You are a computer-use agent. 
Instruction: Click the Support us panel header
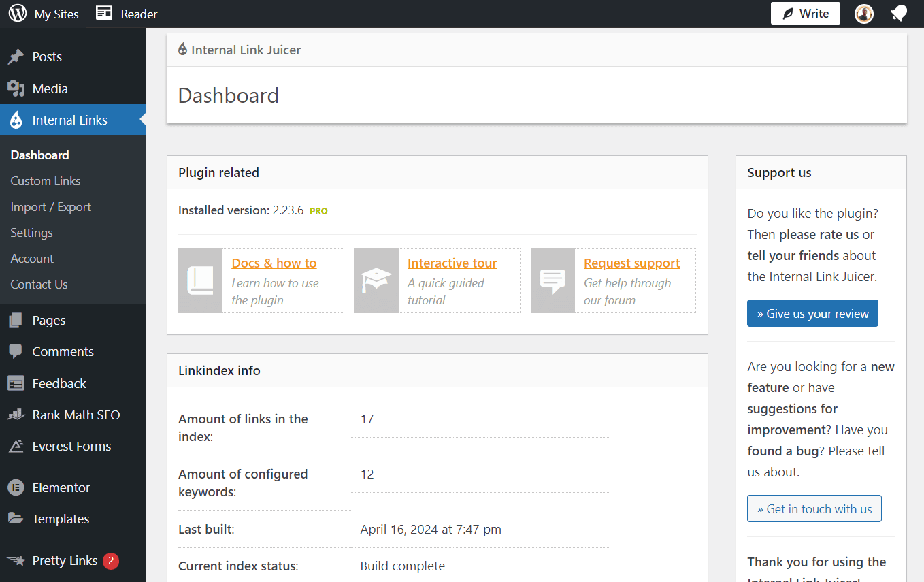click(821, 173)
